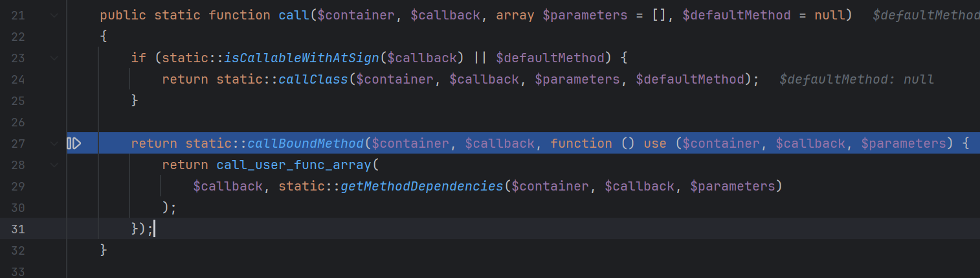The image size is (980, 278).
Task: Click the 'public' keyword on line 21
Action: (123, 15)
